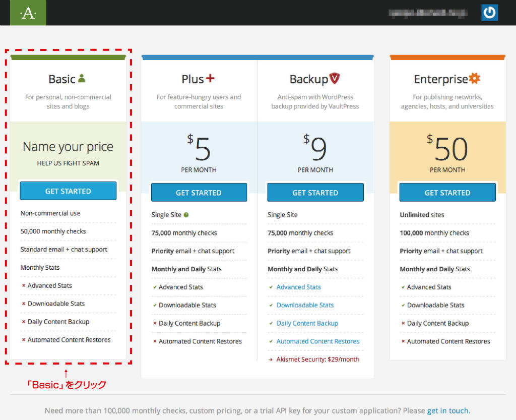
Task: Open Daily Content Backup link in Backup plan
Action: pos(307,323)
